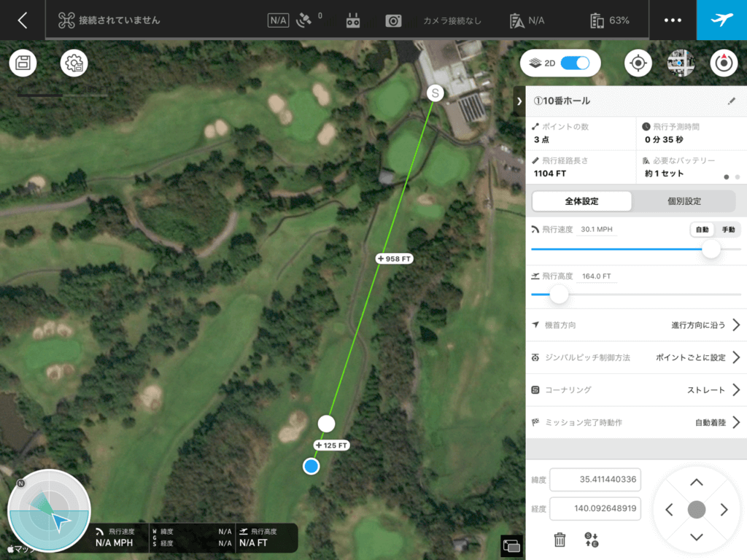Tap the 緯度 latitude input field
747x560 pixels.
(x=595, y=480)
